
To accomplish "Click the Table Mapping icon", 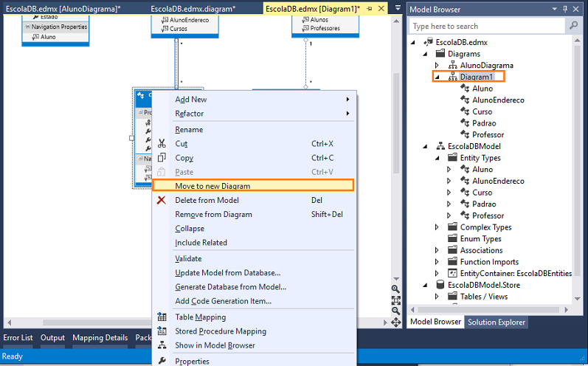I will 162,317.
